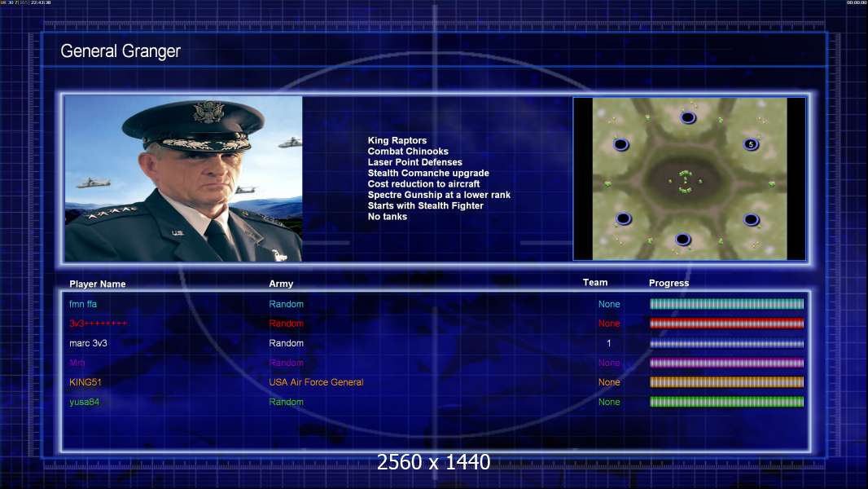Select player name KING51
868x489 pixels.
click(x=85, y=382)
